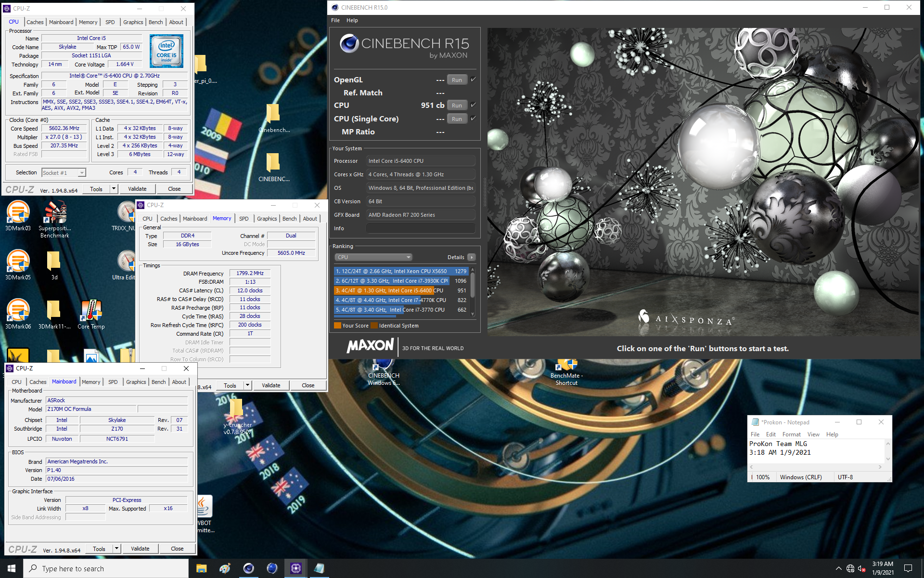
Task: Click the Info field in Cinebench
Action: pos(421,228)
